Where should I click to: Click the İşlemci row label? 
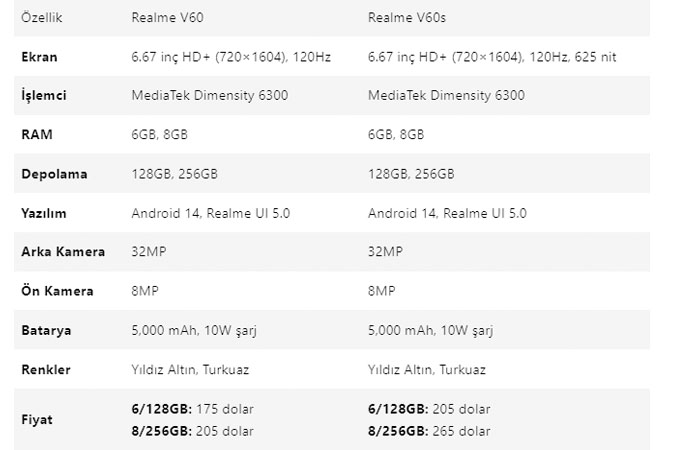[45, 96]
